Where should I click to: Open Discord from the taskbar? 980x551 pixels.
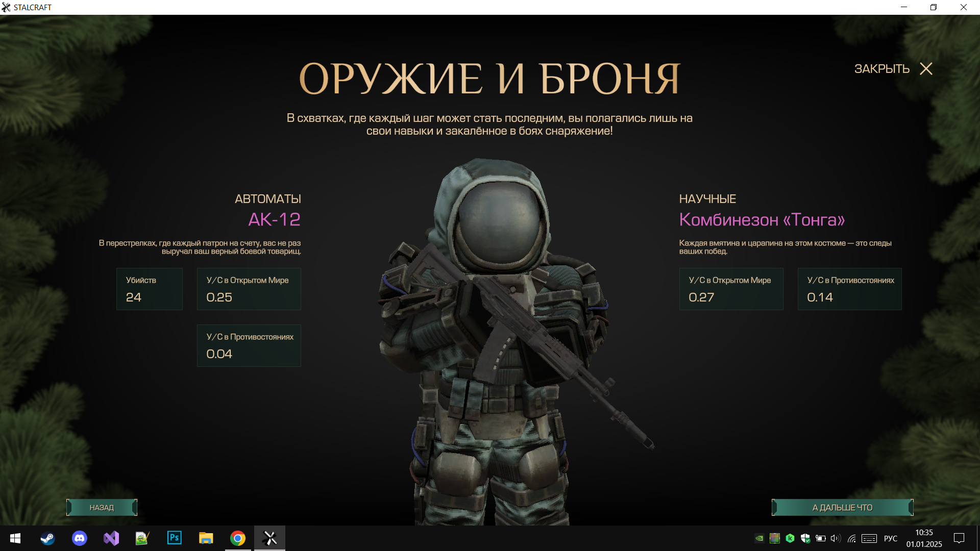(x=79, y=538)
